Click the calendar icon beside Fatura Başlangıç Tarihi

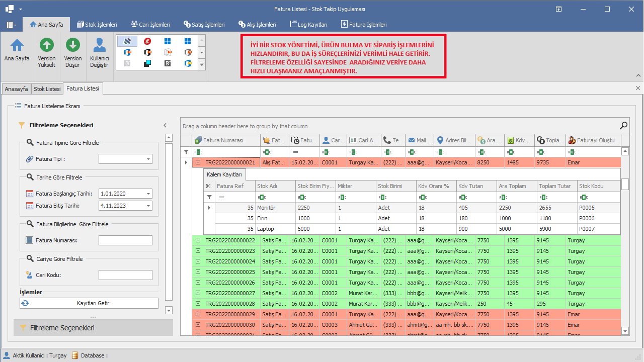pos(29,194)
